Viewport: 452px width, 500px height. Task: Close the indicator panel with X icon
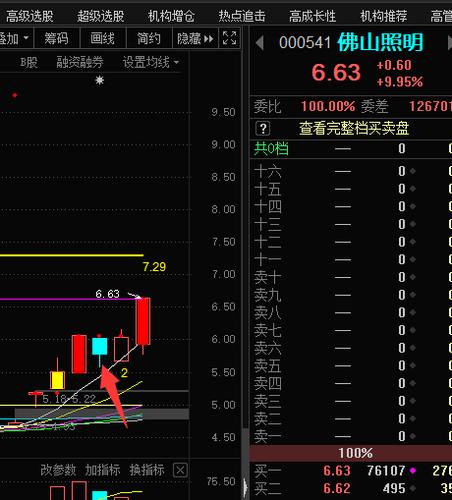pos(180,470)
